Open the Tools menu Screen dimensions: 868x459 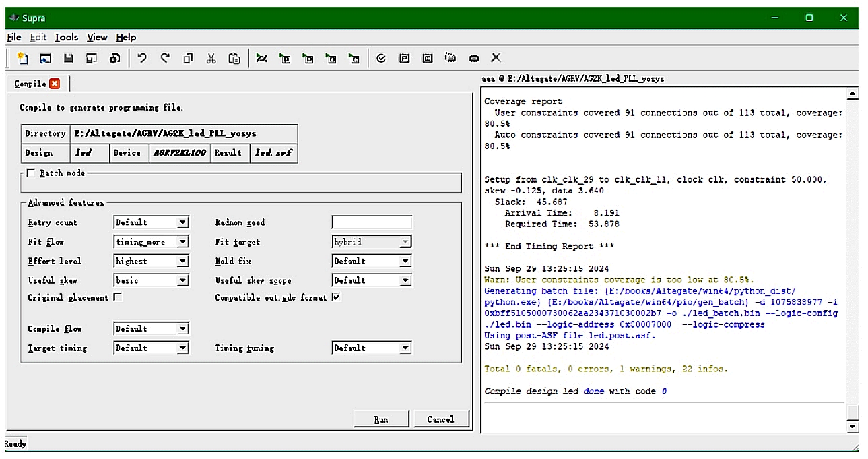click(66, 37)
